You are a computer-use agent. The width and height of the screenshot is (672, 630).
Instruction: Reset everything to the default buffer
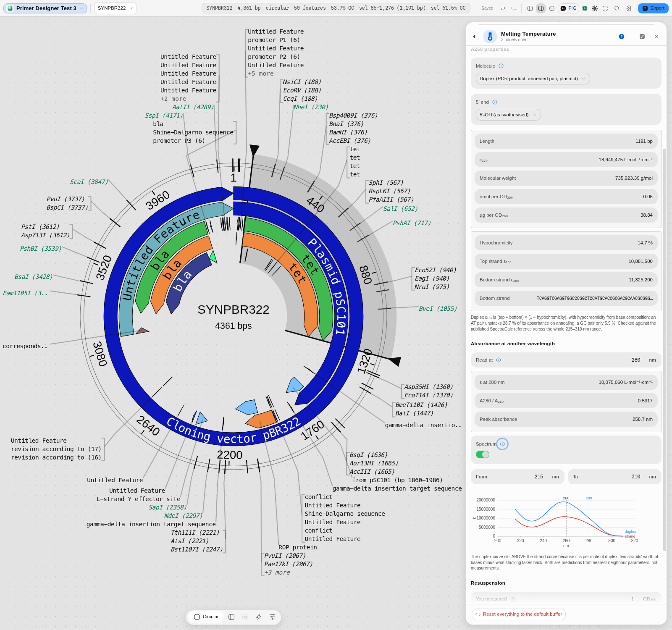519,614
